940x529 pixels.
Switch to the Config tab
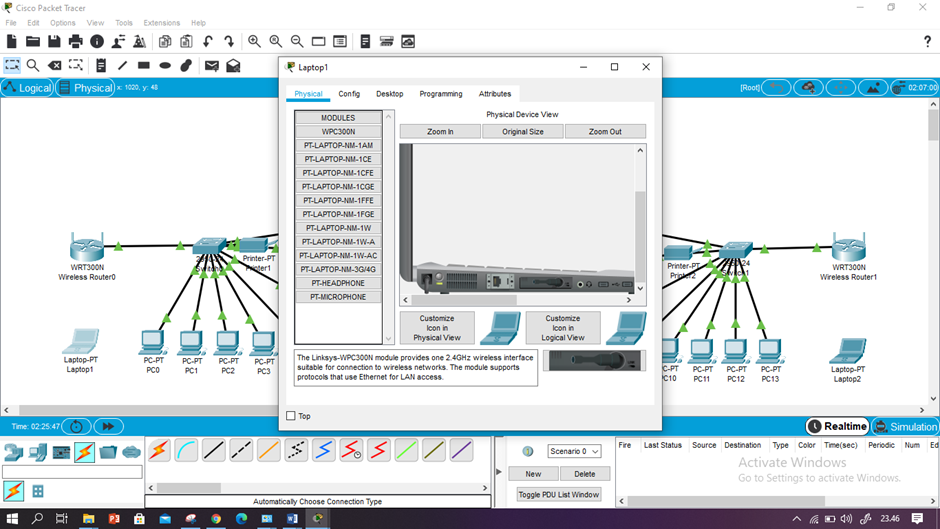[x=349, y=94]
